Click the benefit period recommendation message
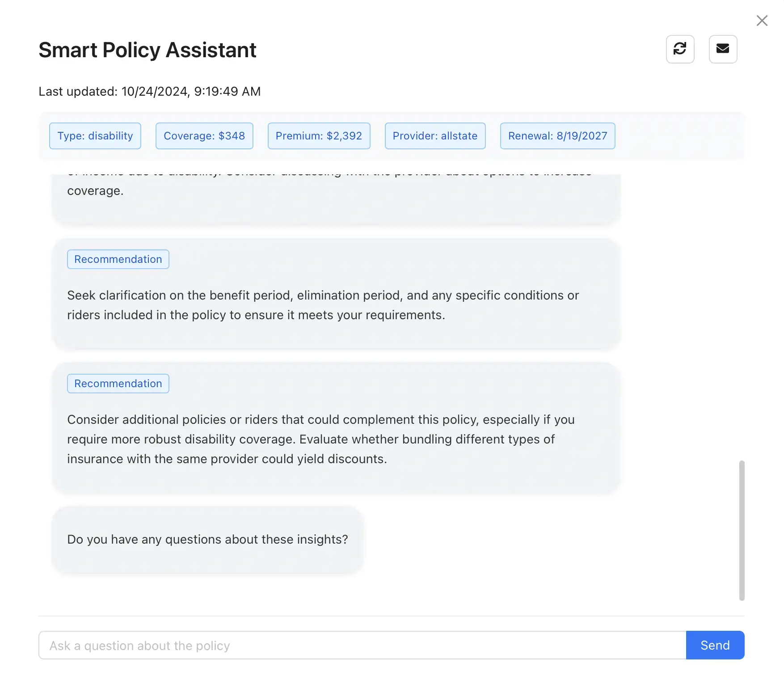The width and height of the screenshot is (784, 684). tap(323, 305)
